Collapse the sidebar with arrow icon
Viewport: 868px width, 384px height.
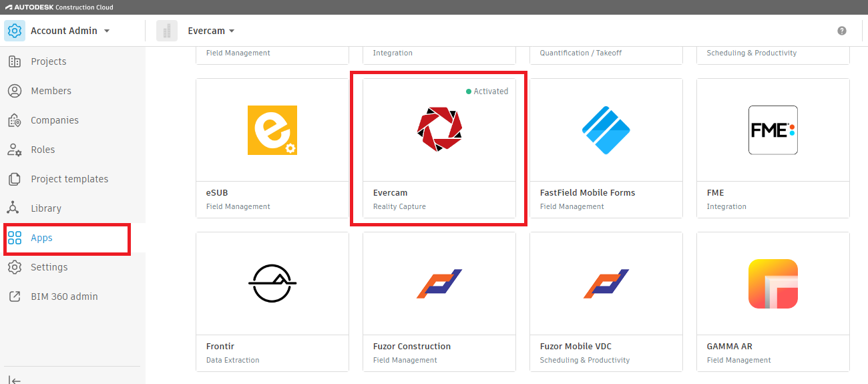coord(15,380)
